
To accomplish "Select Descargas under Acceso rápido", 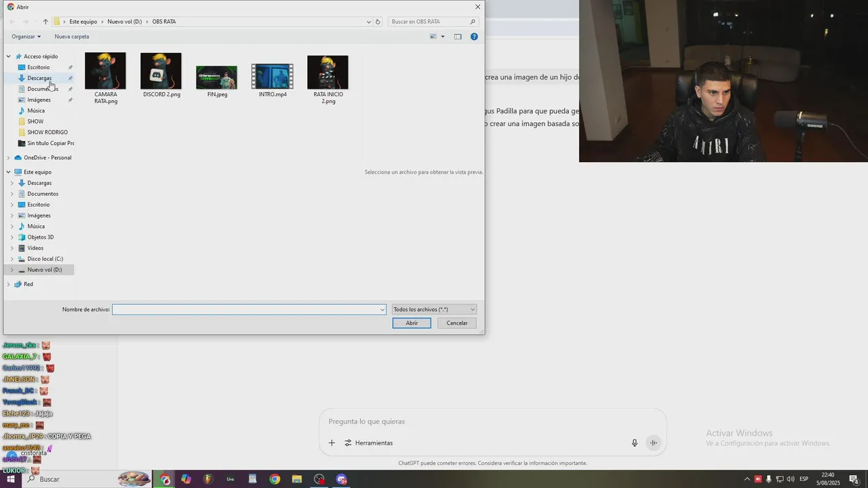I will (39, 78).
